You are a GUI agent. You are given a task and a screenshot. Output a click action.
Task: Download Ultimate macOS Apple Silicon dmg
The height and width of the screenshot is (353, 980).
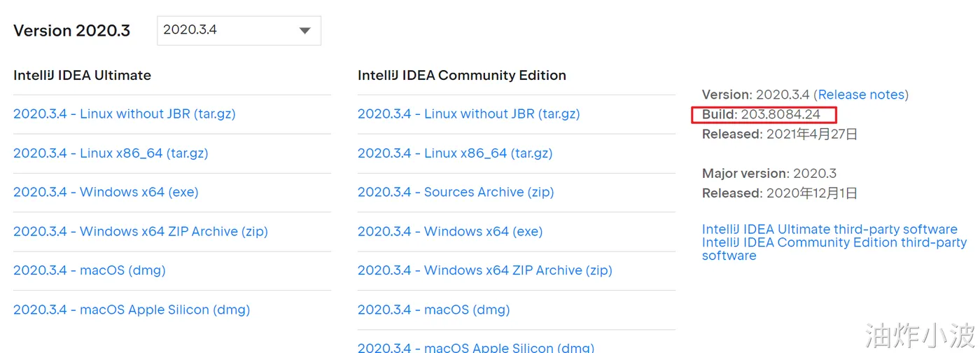(x=132, y=310)
